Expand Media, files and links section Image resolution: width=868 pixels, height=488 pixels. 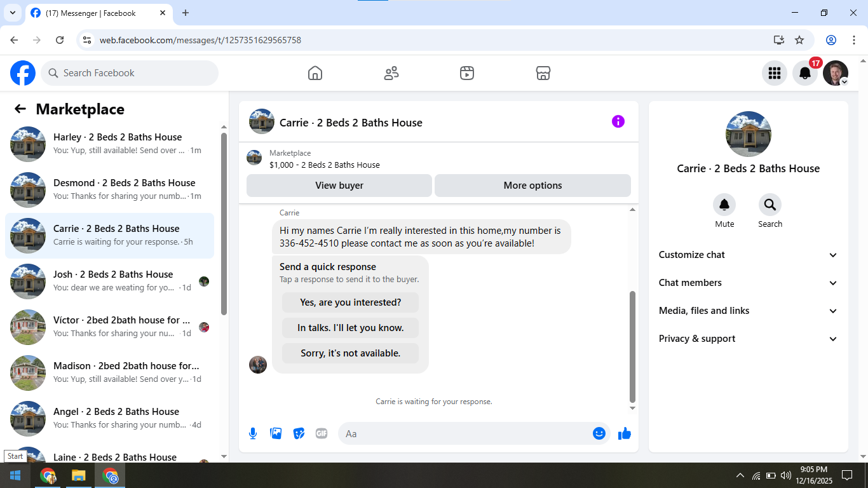tap(749, 311)
